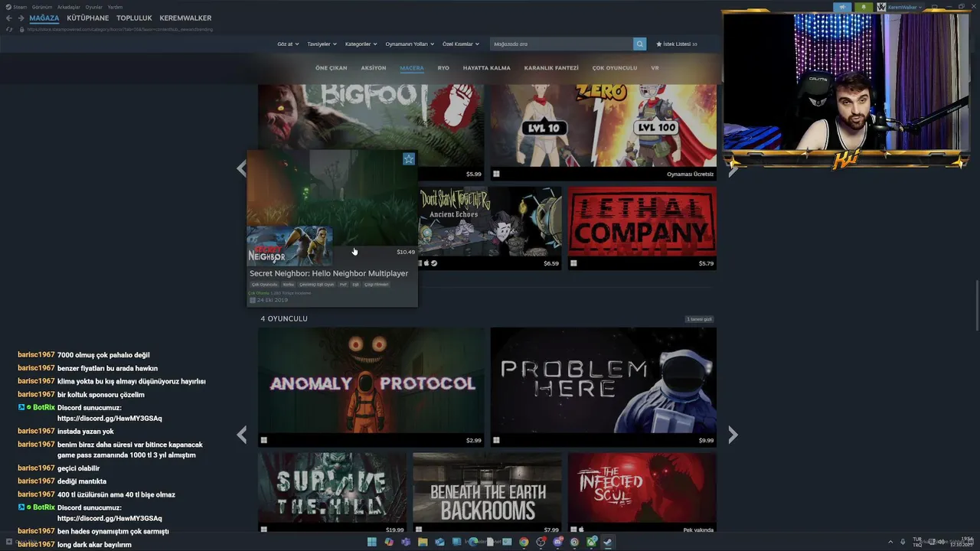Click the Çok Oyunculu tag on Secret Neighbor card
Screen dimensions: 980x551
[x=265, y=284]
